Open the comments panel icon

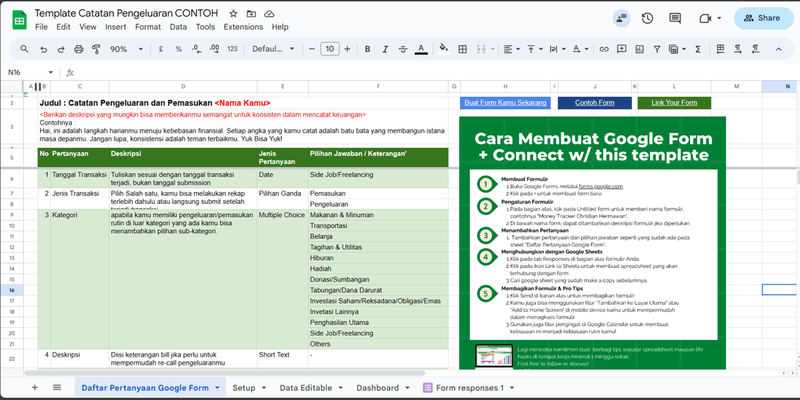(x=675, y=18)
